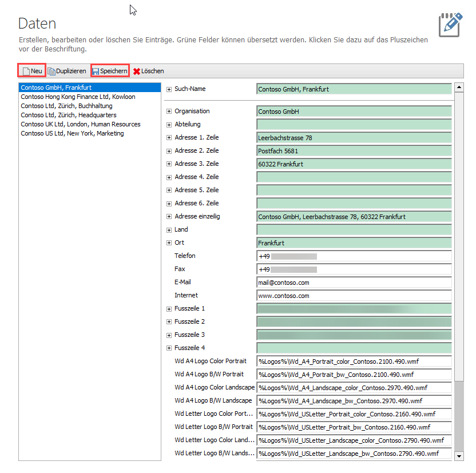Expand translations for Adresse 5. Zeile
Viewport: 476px width, 473px height.
point(169,190)
